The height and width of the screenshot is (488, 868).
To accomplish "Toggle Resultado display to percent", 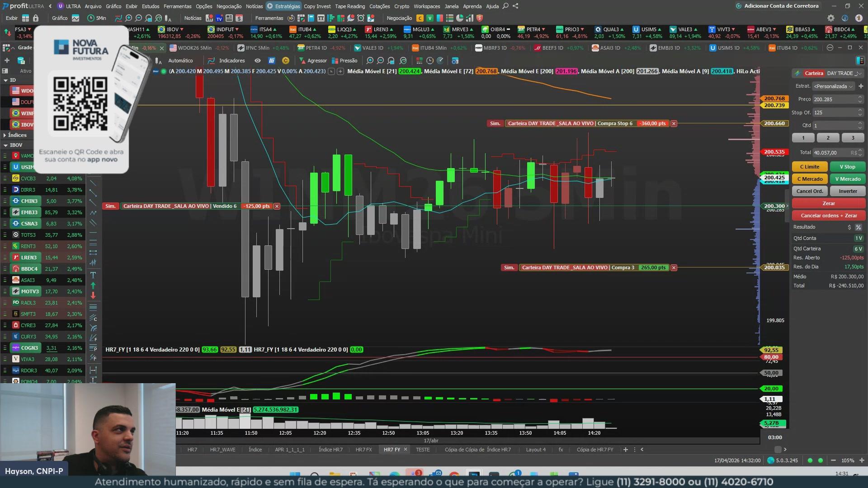I will point(858,227).
